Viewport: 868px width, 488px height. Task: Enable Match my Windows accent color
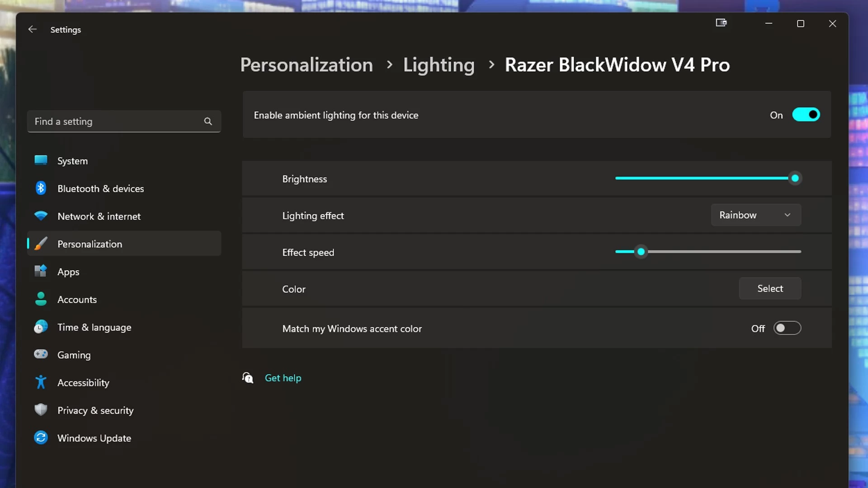787,328
